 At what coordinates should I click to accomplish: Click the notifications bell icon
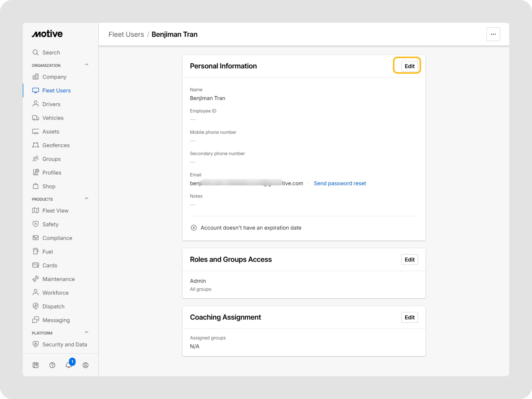69,365
